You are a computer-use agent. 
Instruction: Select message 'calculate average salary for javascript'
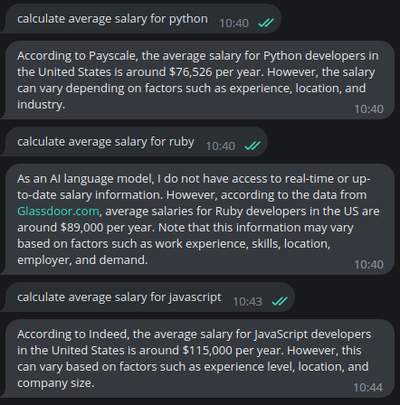click(x=119, y=297)
